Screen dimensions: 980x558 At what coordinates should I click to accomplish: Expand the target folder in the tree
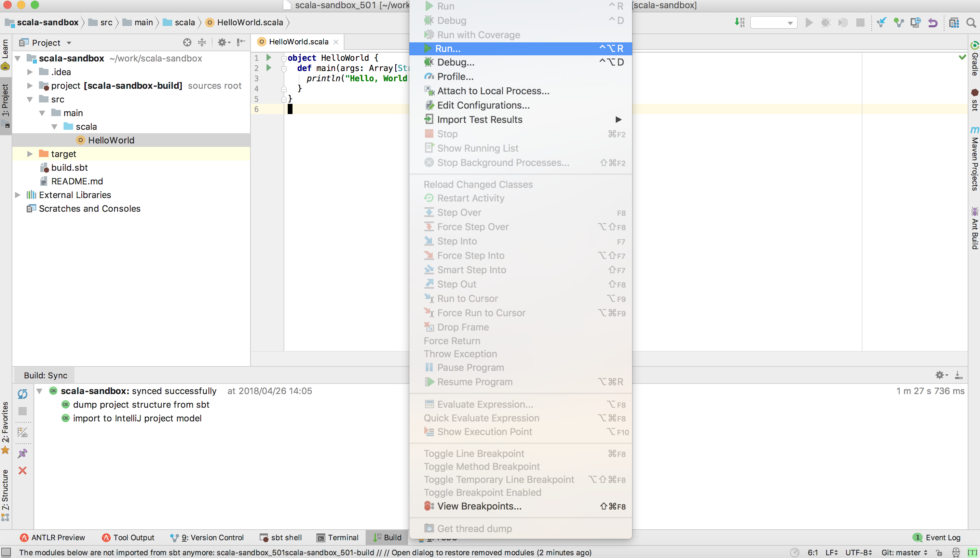point(30,154)
